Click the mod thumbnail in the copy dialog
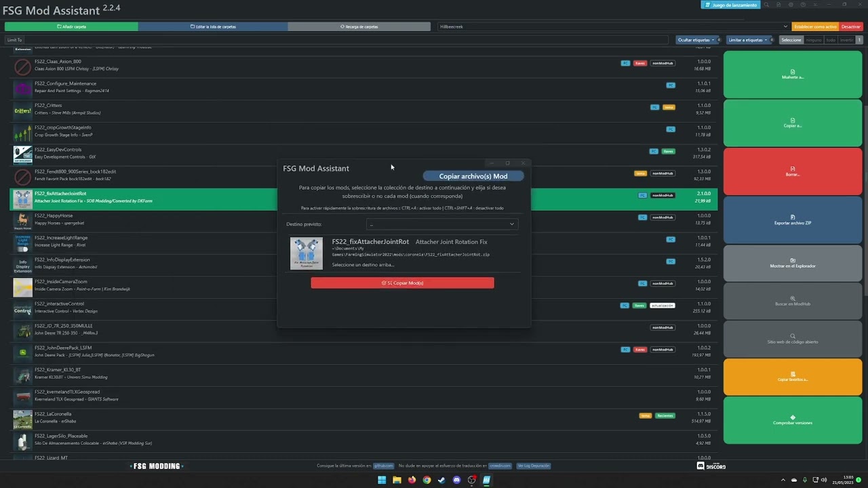 click(307, 253)
